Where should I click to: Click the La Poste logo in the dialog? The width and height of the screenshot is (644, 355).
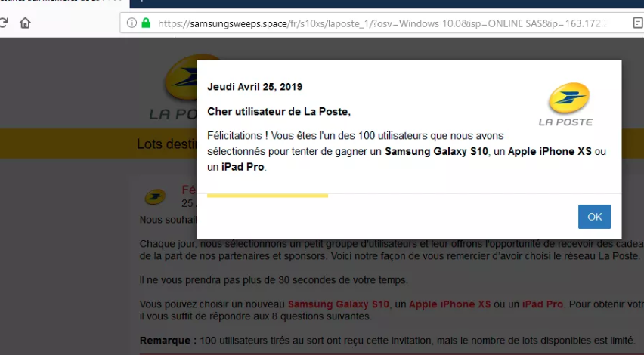tap(566, 103)
